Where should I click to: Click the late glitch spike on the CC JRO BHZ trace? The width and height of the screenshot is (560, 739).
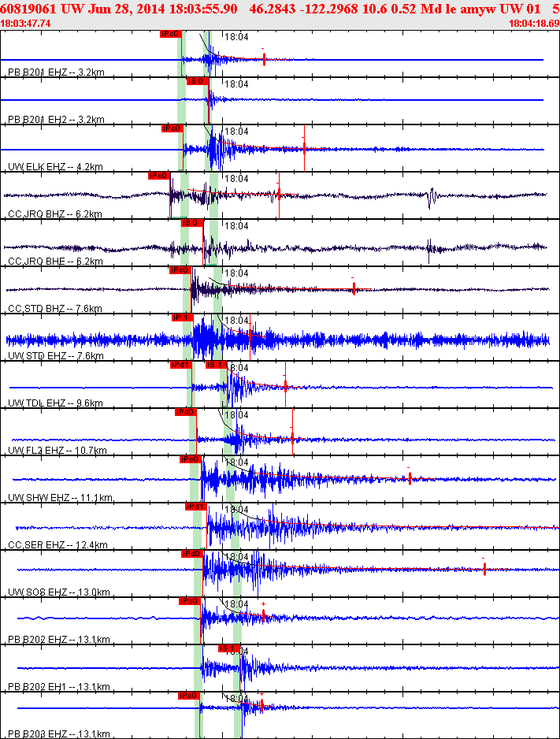432,197
